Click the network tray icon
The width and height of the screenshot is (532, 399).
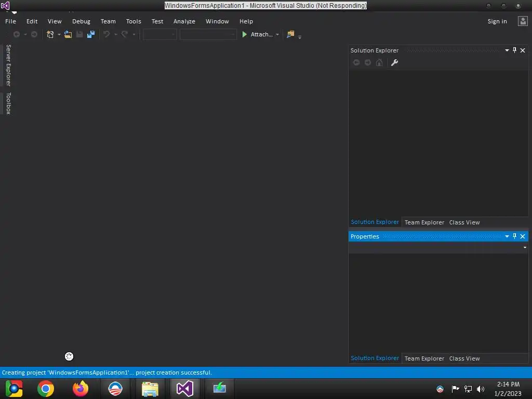click(468, 389)
